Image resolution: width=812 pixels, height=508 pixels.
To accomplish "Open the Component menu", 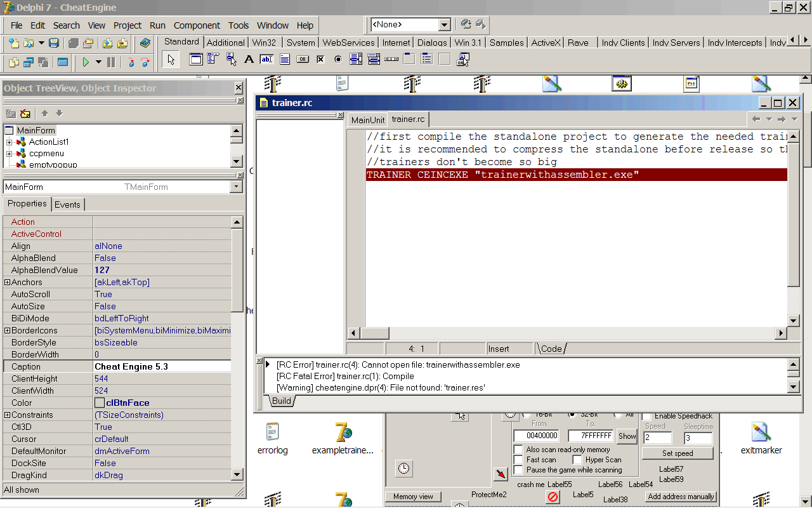I will pos(197,25).
